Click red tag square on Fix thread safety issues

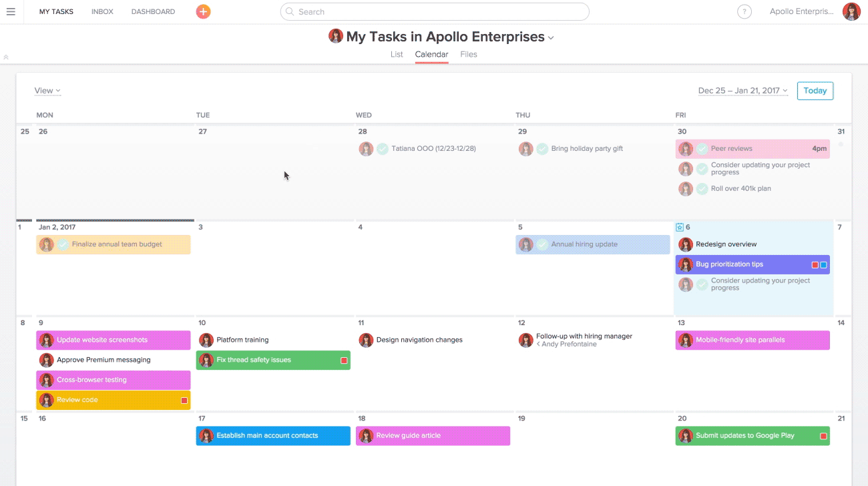(344, 360)
